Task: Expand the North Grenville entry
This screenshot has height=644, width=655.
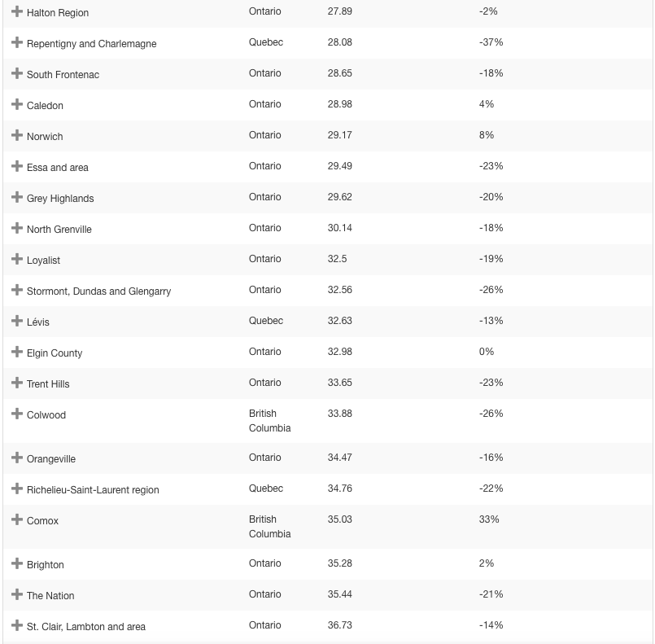Action: pos(17,228)
